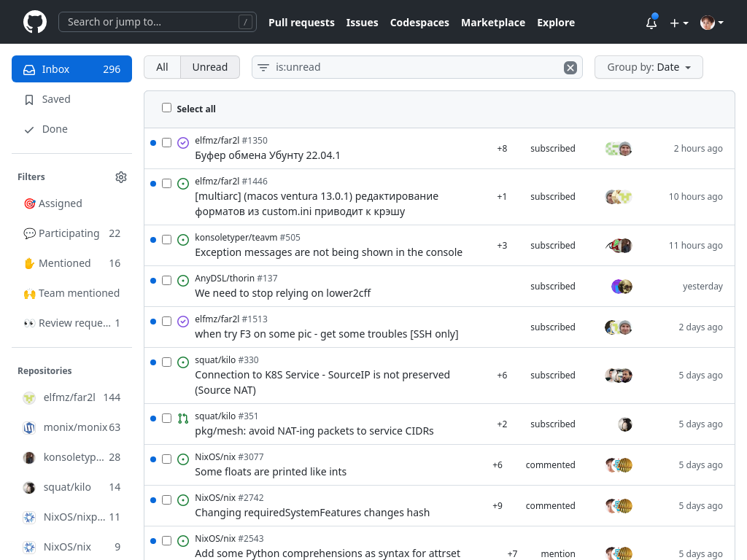Screen dimensions: 747x560
Task: Check the box for kilo #351 notification
Action: pyautogui.click(x=166, y=418)
